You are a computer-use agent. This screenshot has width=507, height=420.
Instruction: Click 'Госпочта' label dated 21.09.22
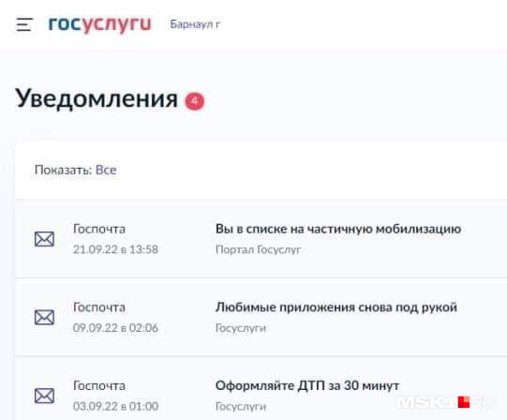99,229
